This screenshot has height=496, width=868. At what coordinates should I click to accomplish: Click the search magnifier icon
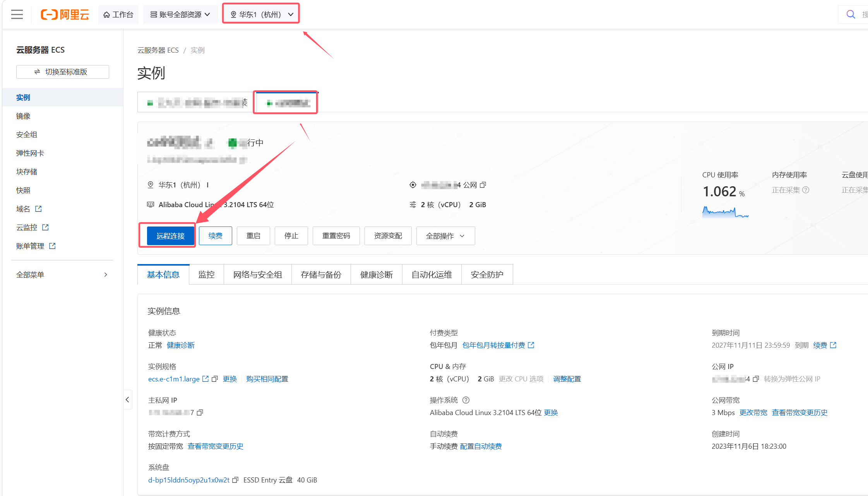click(851, 15)
